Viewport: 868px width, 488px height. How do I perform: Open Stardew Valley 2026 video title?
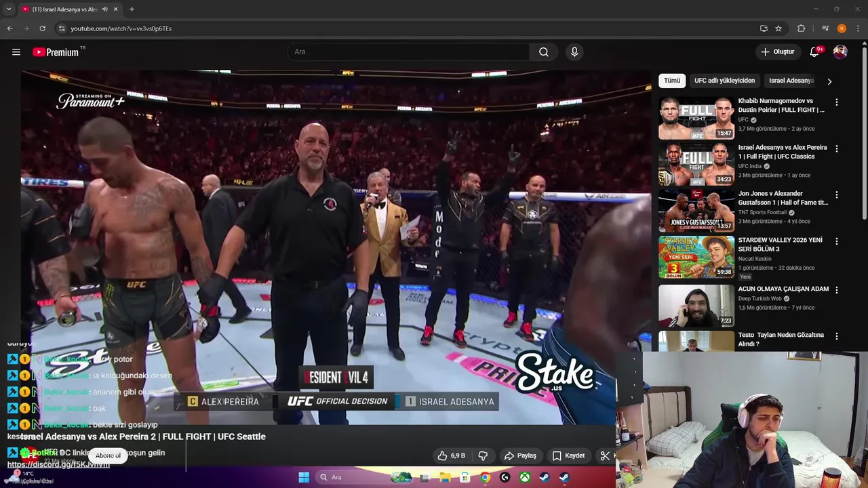[780, 244]
